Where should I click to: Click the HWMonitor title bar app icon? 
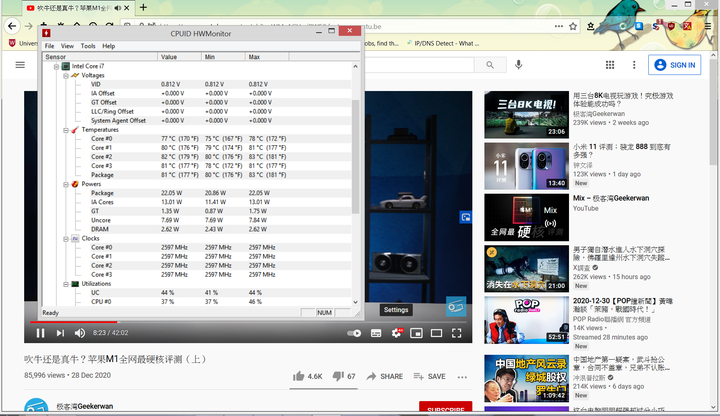(46, 33)
